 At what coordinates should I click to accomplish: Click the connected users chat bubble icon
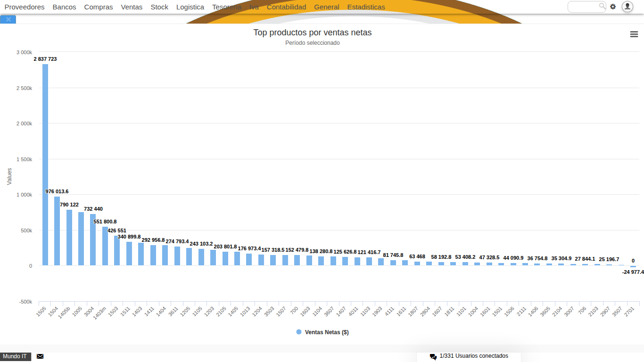(x=433, y=356)
